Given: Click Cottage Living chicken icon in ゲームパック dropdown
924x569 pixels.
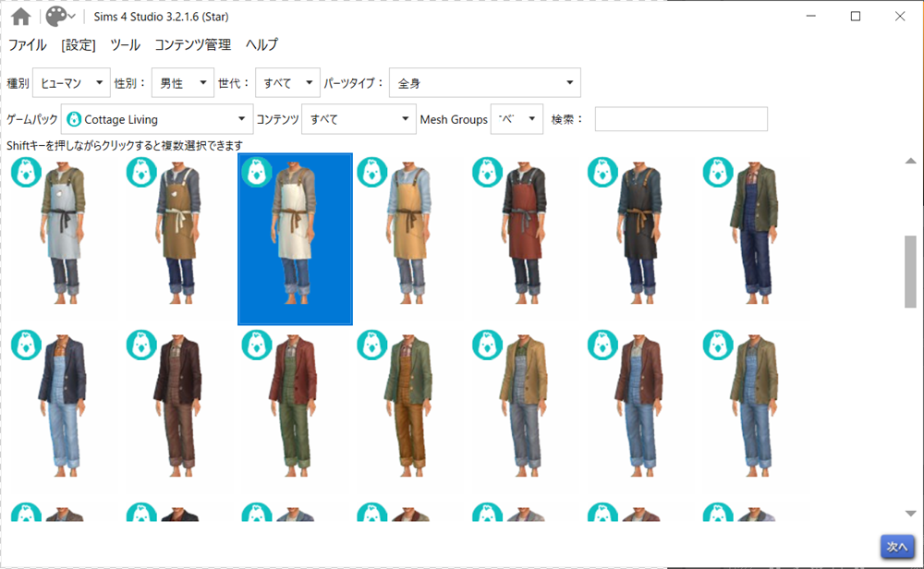Looking at the screenshot, I should tap(74, 119).
